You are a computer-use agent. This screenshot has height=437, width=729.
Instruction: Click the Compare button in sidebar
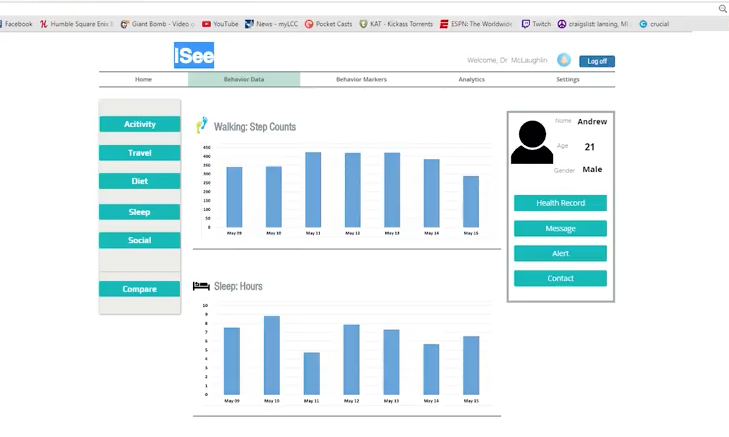[140, 289]
